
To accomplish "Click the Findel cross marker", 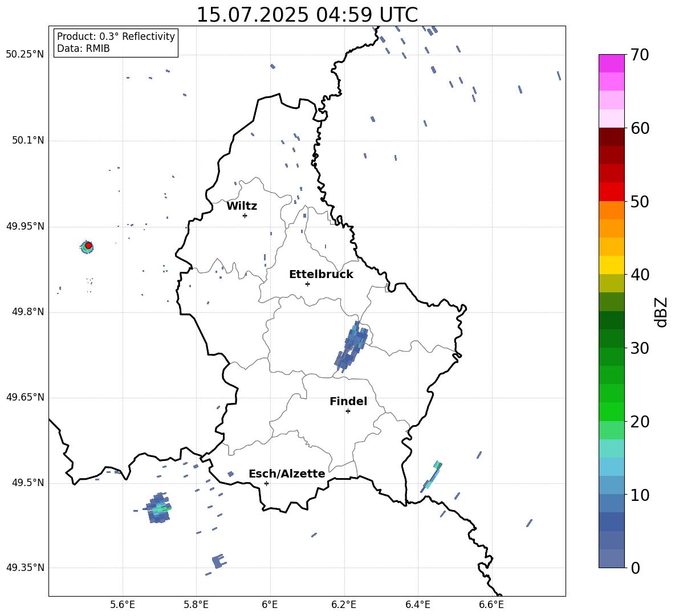I will tap(348, 411).
